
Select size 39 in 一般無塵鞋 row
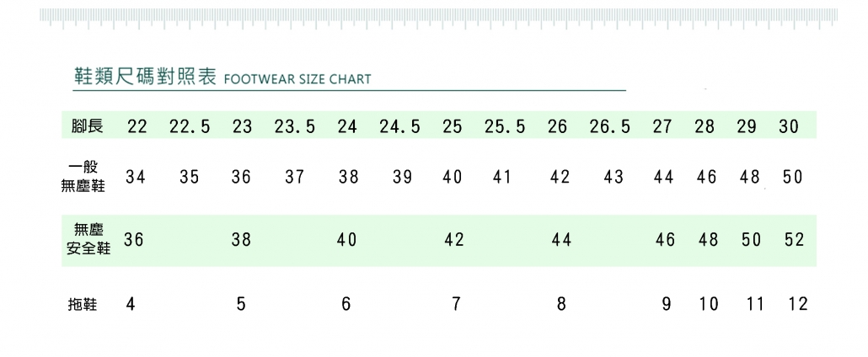click(403, 178)
